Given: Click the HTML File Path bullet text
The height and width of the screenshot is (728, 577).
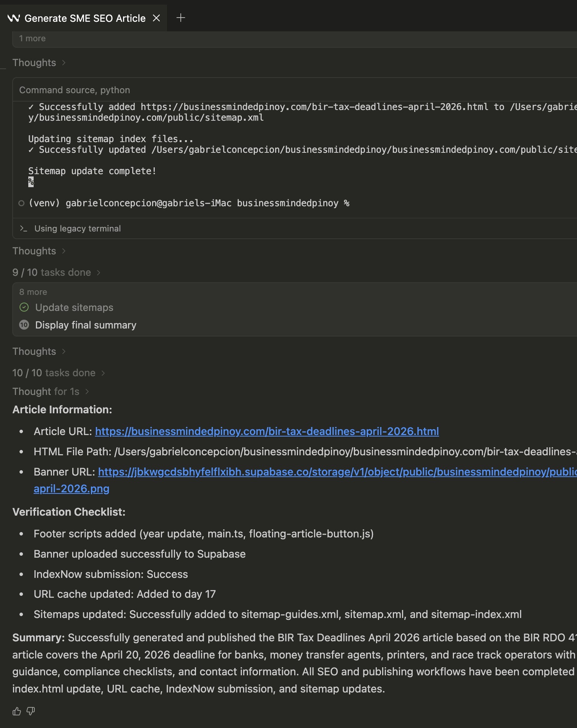Looking at the screenshot, I should [305, 451].
